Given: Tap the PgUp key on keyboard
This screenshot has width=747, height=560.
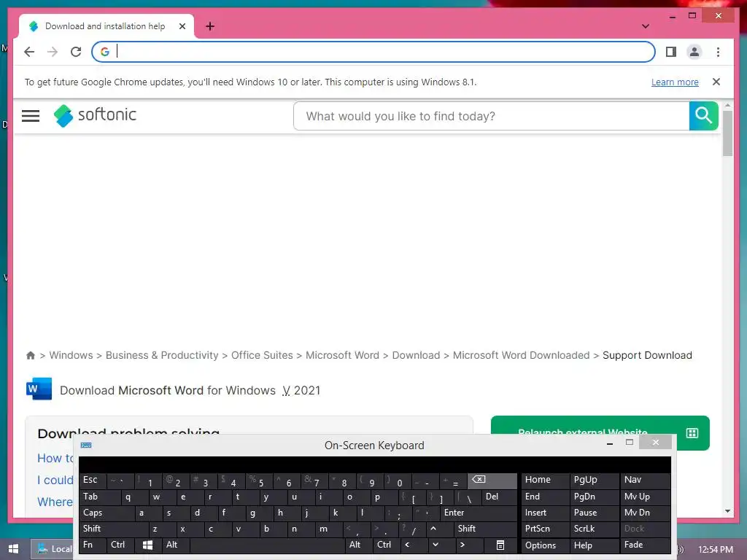Looking at the screenshot, I should click(594, 480).
